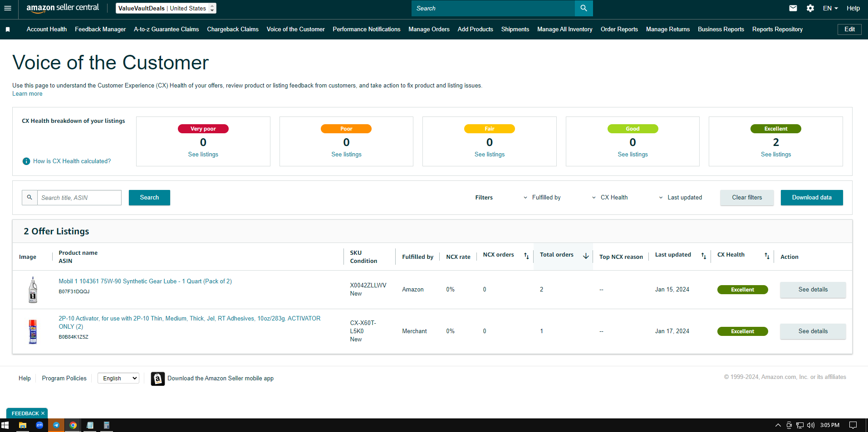868x432 pixels.
Task: Open the Windows notification center
Action: pos(853,425)
